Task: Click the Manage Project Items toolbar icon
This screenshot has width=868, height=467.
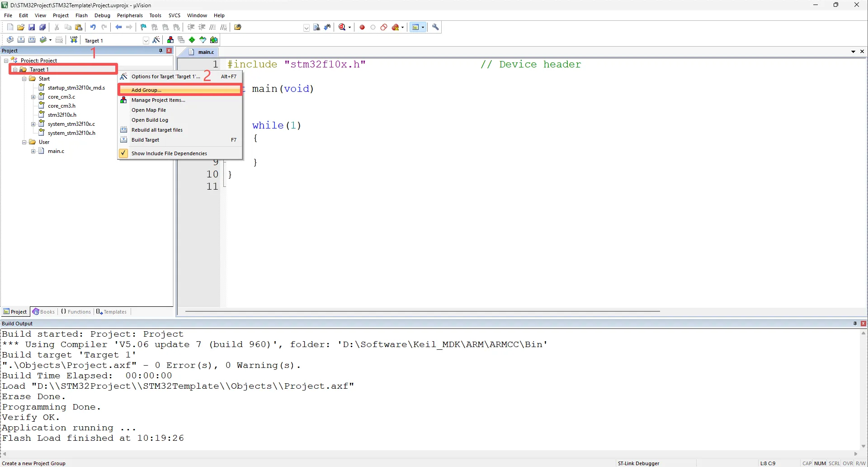Action: click(170, 40)
